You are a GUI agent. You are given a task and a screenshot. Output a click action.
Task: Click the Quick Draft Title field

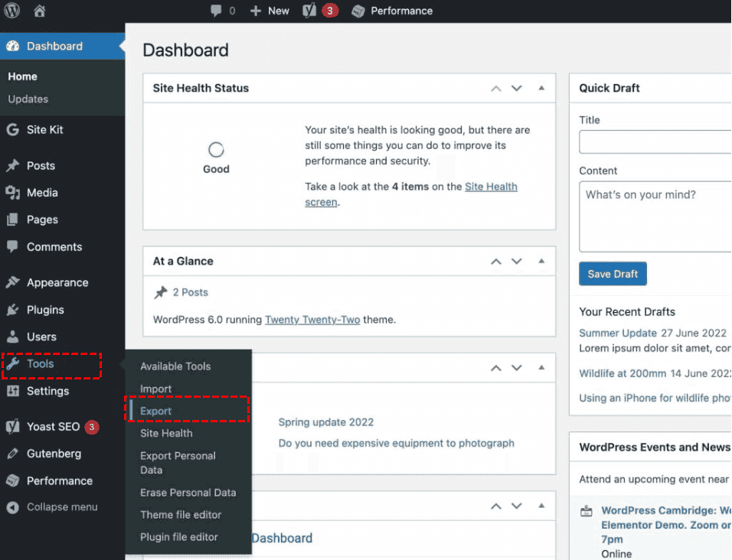655,142
